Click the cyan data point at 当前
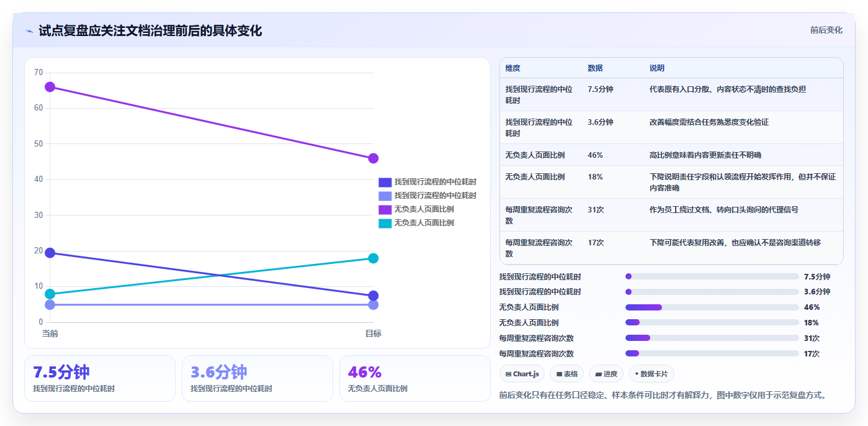Image resolution: width=868 pixels, height=426 pixels. (50, 294)
